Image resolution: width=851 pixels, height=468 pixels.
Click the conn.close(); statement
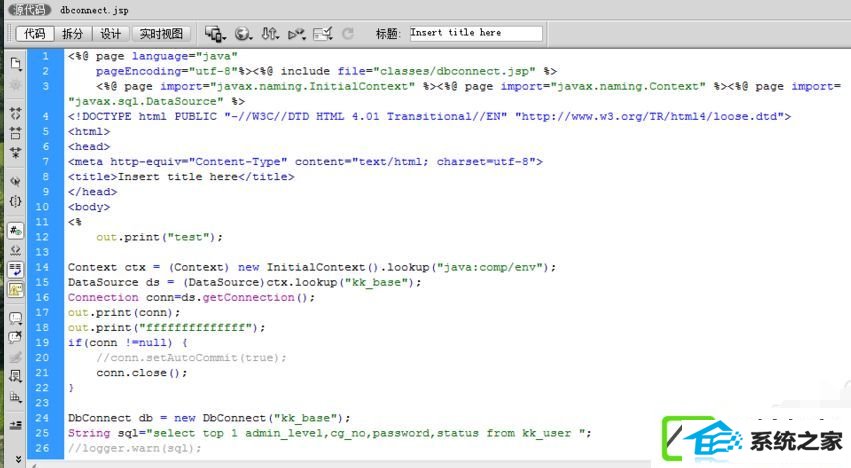tap(142, 373)
